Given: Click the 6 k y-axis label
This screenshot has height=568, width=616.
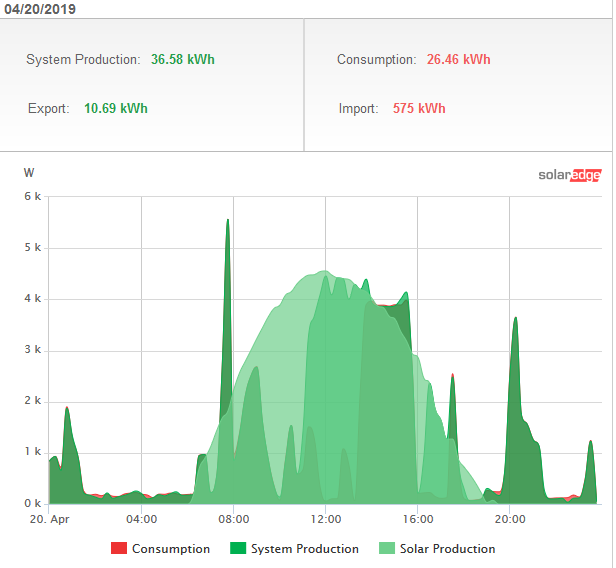Looking at the screenshot, I should coord(32,197).
